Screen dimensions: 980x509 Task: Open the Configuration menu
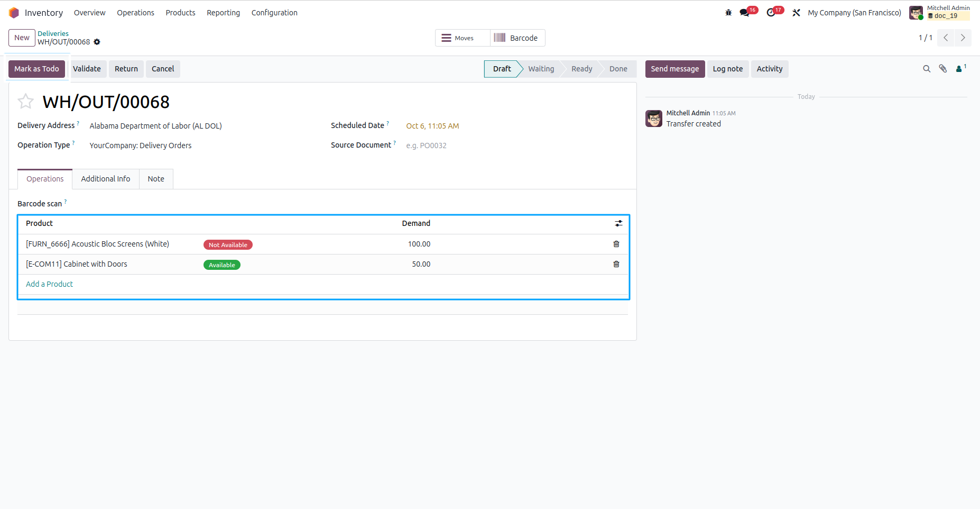274,13
